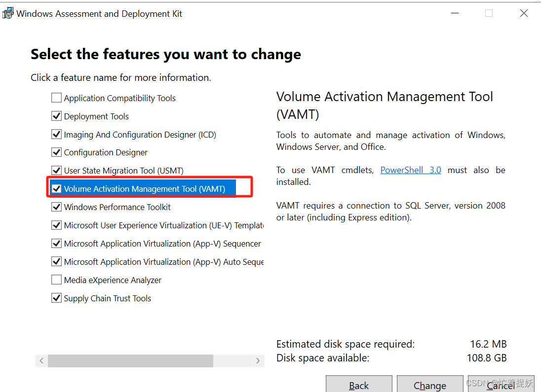Uncheck the Configuration Designer checkbox
541x392 pixels.
[56, 152]
